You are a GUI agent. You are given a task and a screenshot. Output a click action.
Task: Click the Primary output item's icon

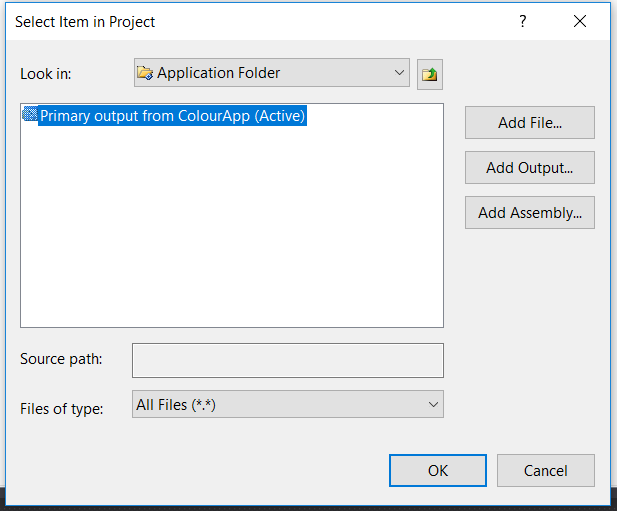30,114
